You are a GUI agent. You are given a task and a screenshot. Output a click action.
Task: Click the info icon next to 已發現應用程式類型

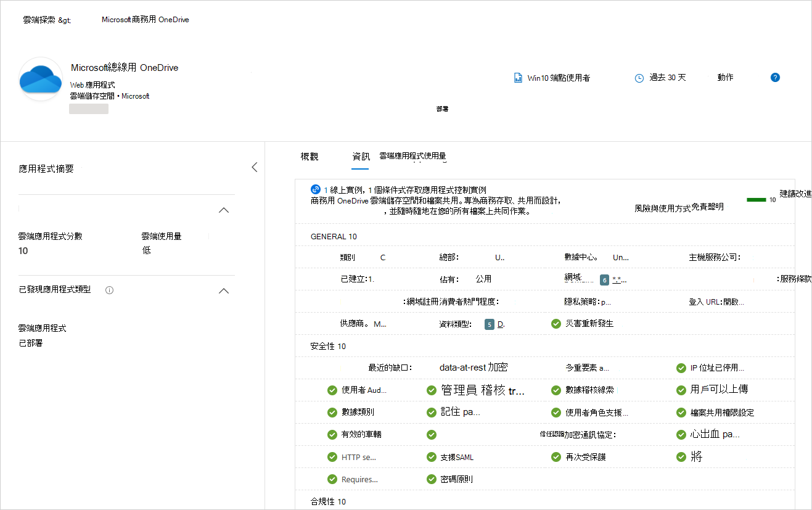pos(109,290)
